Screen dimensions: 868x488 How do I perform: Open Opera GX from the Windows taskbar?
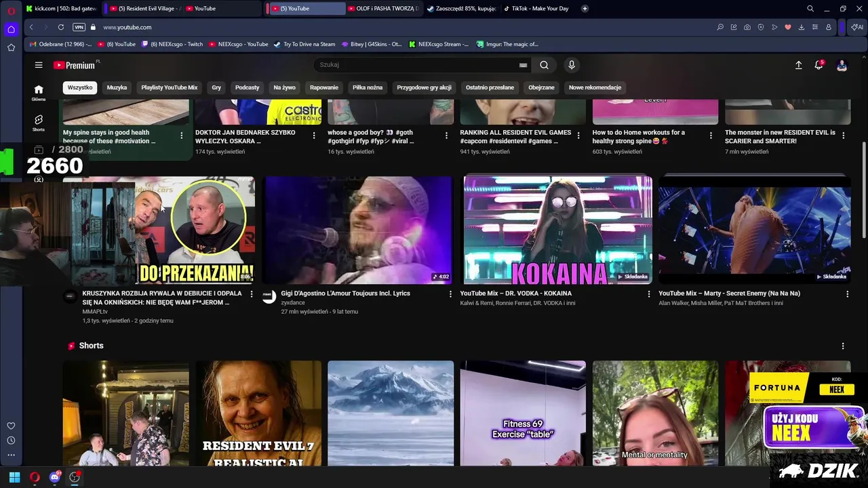pyautogui.click(x=35, y=477)
